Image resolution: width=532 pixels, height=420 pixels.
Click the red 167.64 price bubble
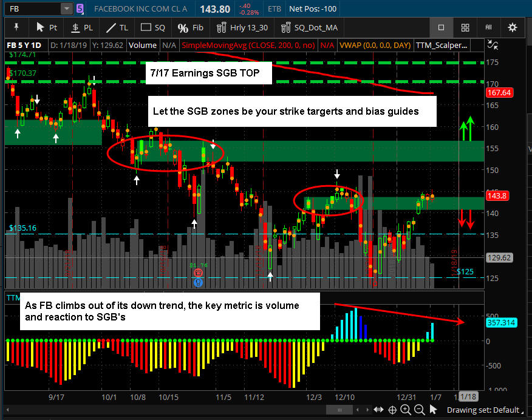coord(499,92)
